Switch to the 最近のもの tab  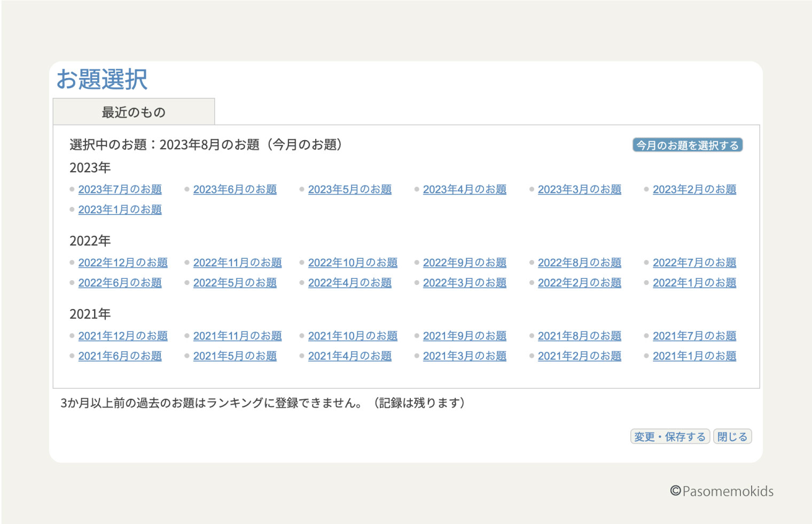tap(134, 112)
